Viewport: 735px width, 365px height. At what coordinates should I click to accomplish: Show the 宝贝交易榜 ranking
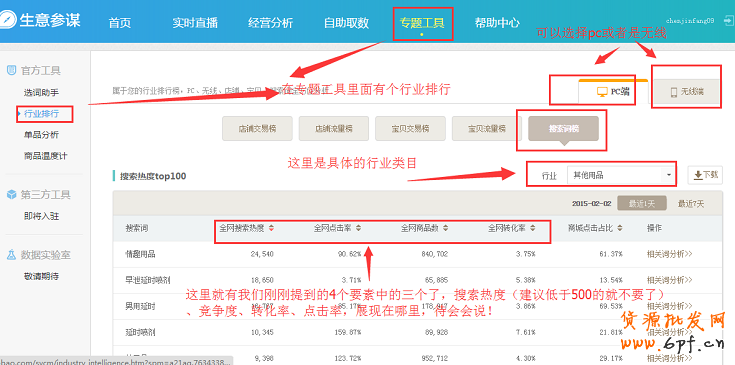[410, 128]
